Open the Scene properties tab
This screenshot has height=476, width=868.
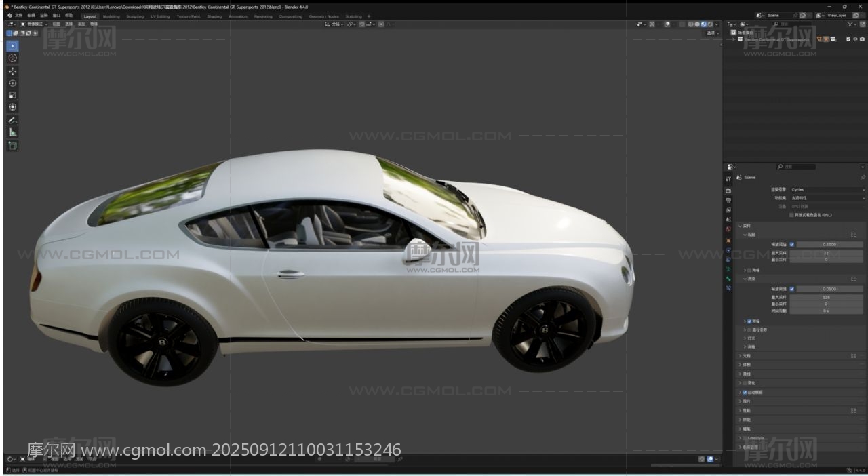(728, 220)
